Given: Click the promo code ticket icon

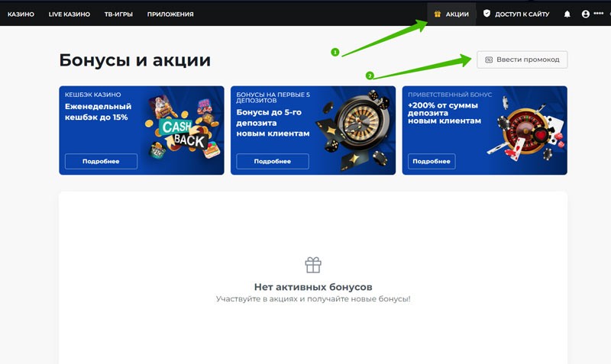Looking at the screenshot, I should tap(489, 60).
